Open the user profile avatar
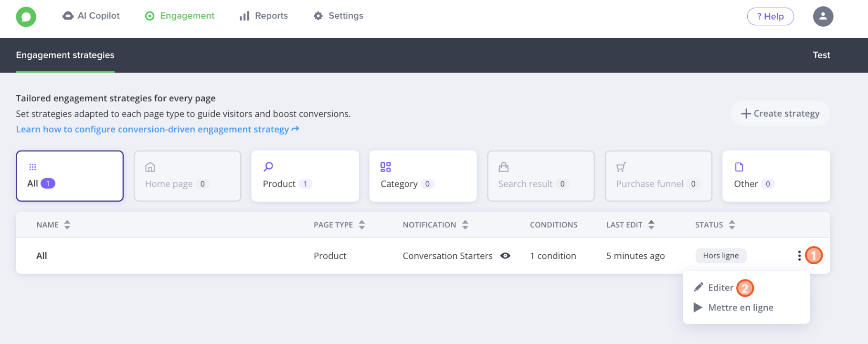Screen dimensions: 868x344 [x=823, y=16]
